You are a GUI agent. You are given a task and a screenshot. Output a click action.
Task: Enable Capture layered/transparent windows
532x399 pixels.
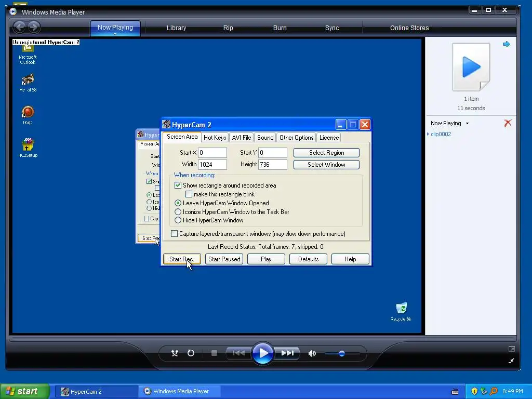point(174,234)
